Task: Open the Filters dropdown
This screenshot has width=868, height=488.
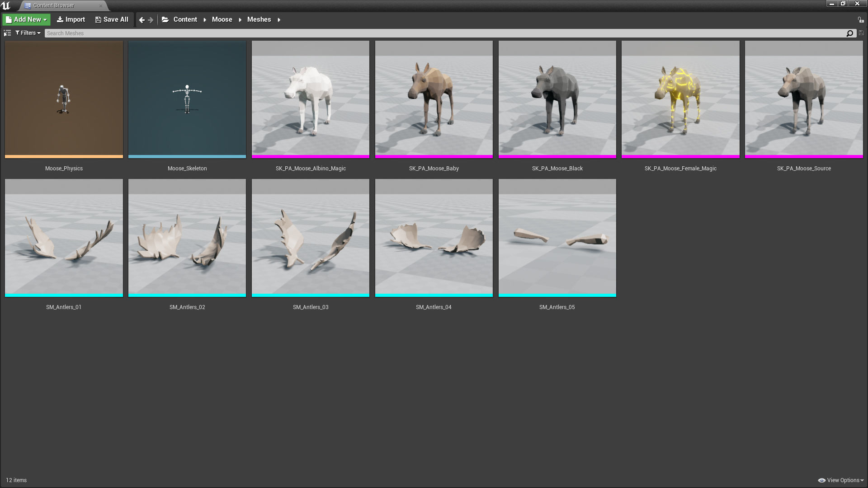Action: (x=28, y=33)
